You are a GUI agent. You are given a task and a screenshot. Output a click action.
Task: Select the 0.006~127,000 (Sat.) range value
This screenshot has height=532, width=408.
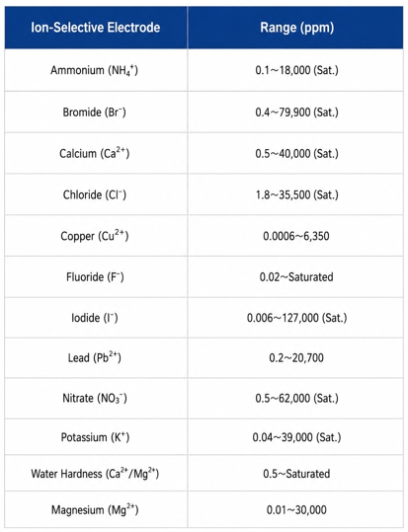[x=297, y=318]
